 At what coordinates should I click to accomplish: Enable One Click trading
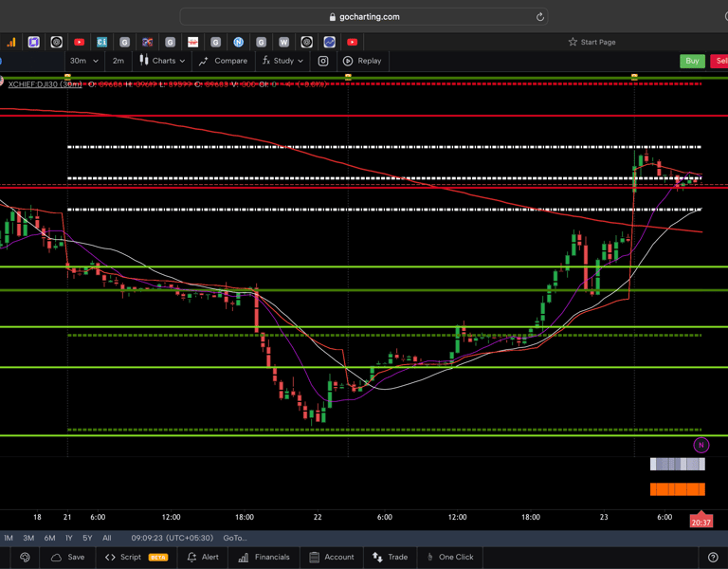[449, 557]
